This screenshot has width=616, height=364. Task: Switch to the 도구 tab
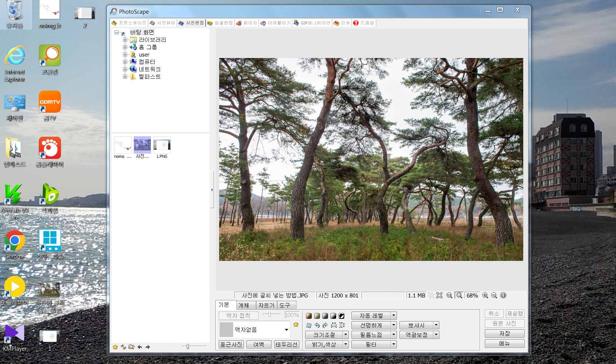pyautogui.click(x=286, y=305)
